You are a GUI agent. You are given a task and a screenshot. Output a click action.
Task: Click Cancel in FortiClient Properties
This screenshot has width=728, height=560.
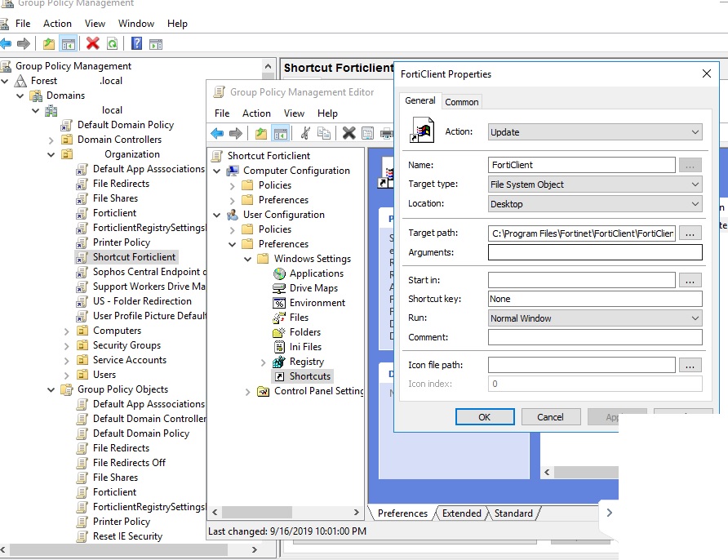(551, 417)
